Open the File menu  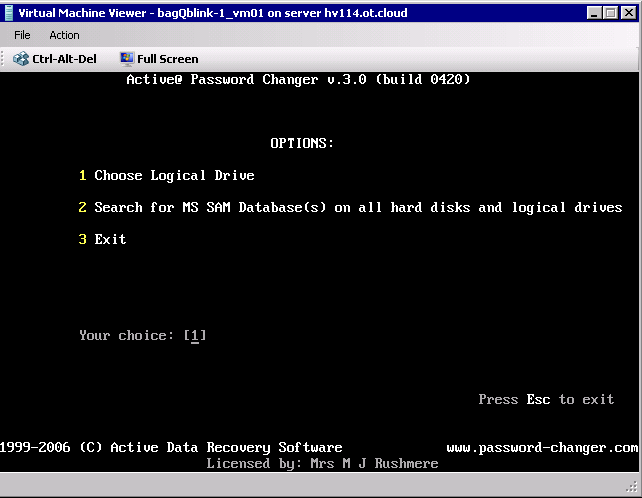pos(22,35)
